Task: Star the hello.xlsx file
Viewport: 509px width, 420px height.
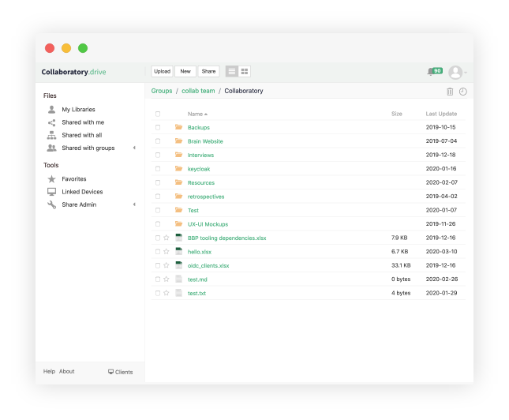Action: tap(167, 252)
